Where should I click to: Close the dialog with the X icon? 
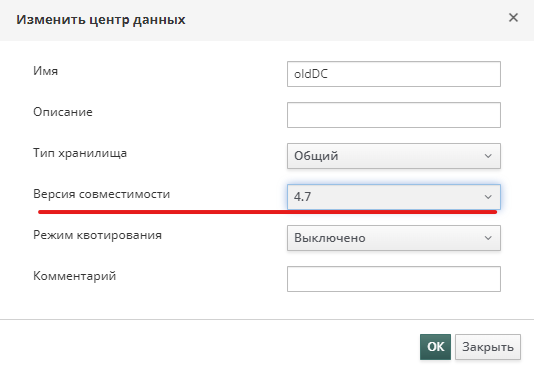click(x=513, y=18)
